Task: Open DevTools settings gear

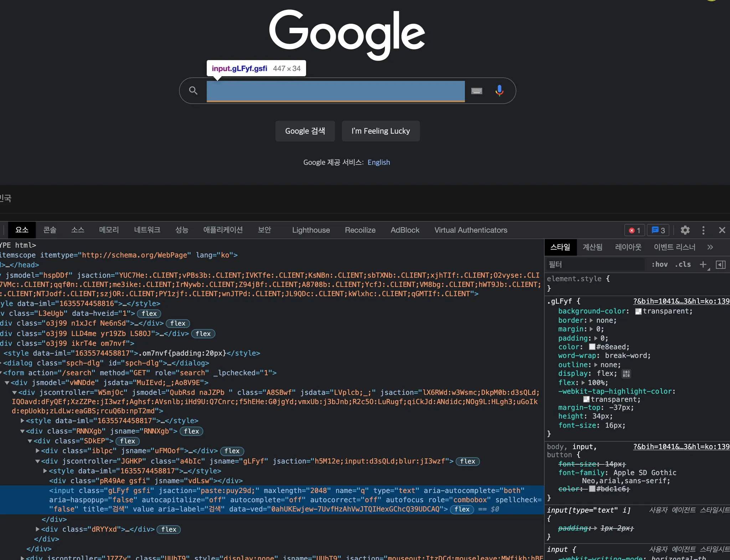Action: click(685, 230)
